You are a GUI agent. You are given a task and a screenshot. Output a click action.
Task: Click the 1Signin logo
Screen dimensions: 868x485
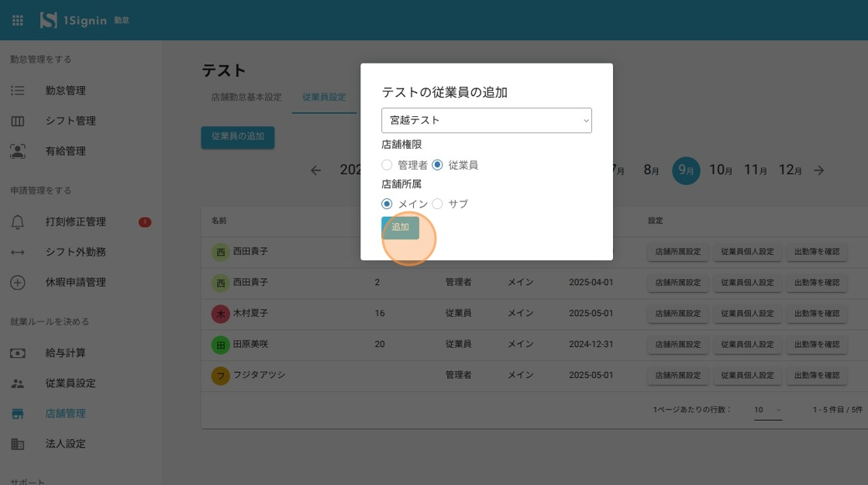click(x=74, y=20)
